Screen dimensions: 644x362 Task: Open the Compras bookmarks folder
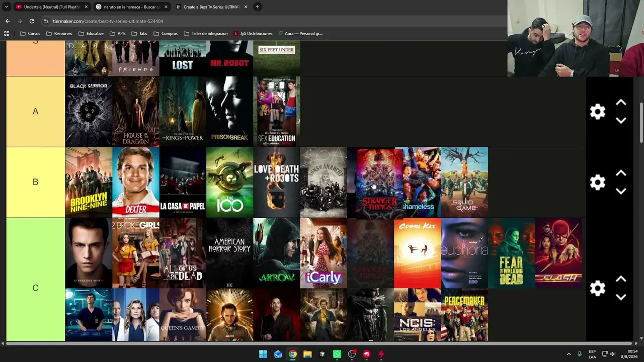[166, 33]
